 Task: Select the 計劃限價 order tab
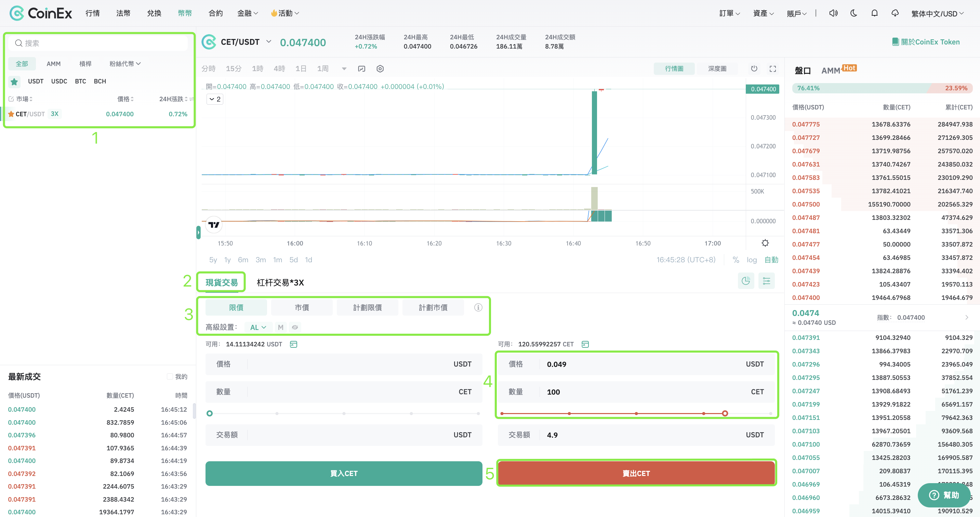pos(367,307)
